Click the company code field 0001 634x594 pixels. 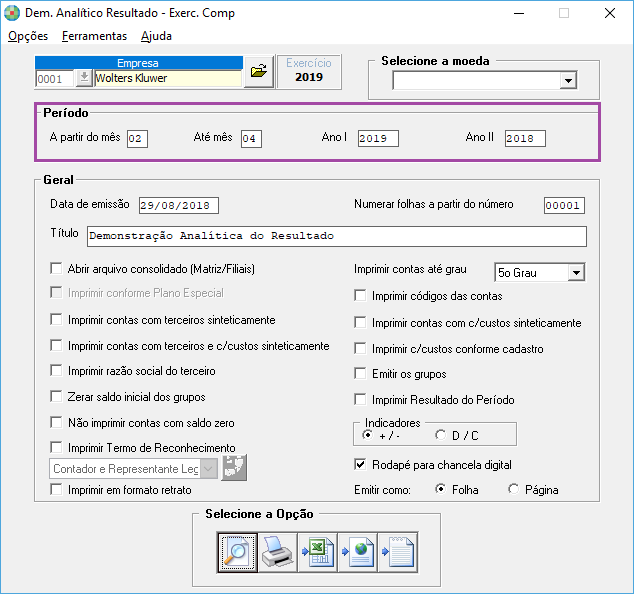pyautogui.click(x=55, y=78)
